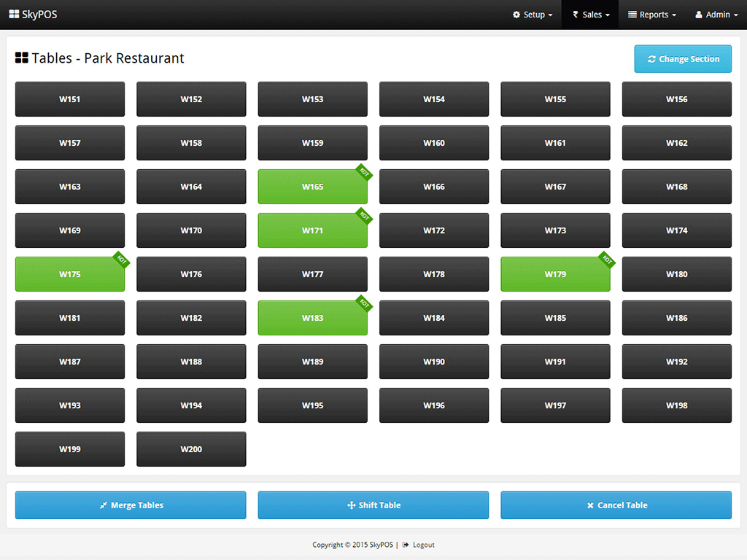Screen dimensions: 747x560
Task: Click the rupee icon beside Sales
Action: click(x=576, y=15)
